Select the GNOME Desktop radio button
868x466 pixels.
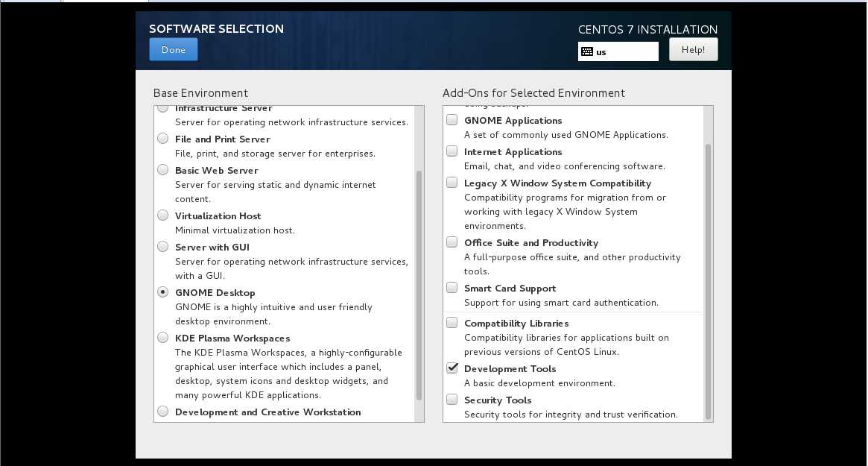[x=162, y=292]
